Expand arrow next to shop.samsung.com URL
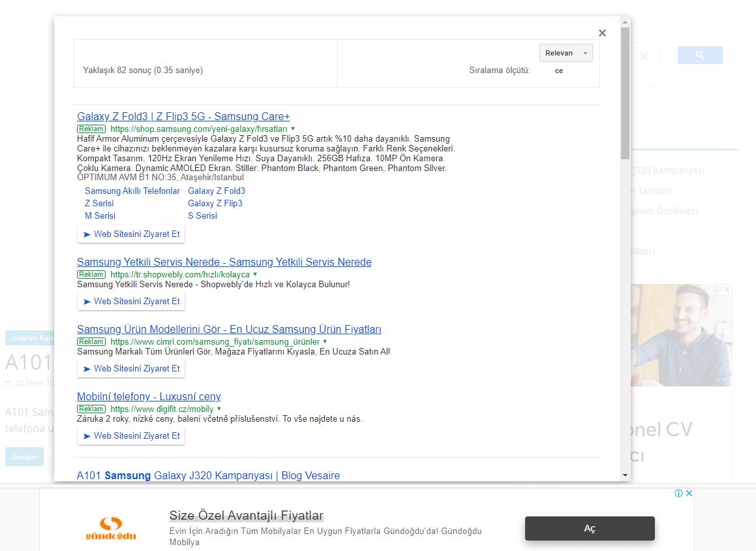 (293, 129)
